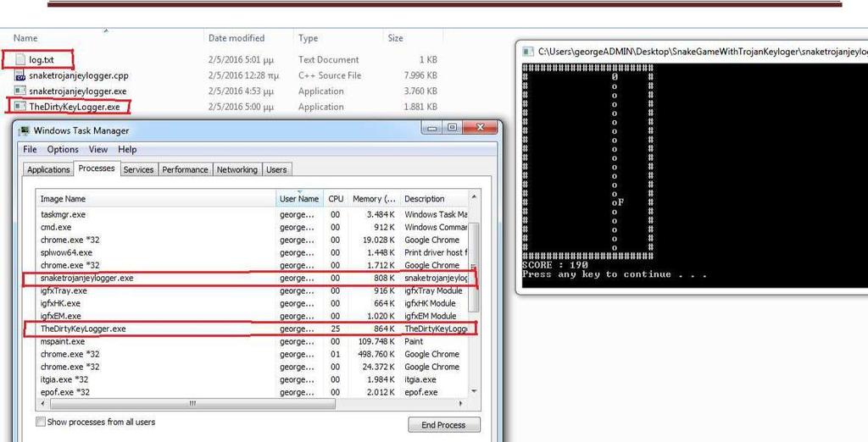Select the igfxHK.exe process row
This screenshot has width=868, height=442.
[252, 303]
